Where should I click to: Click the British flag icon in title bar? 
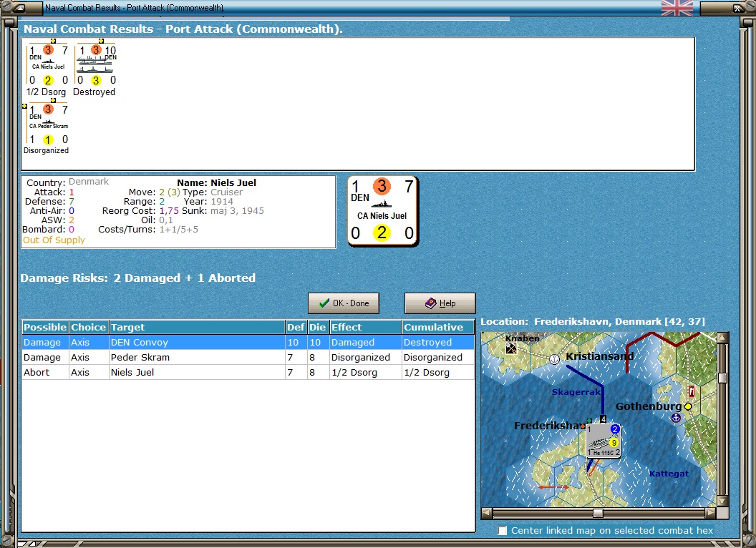point(677,8)
